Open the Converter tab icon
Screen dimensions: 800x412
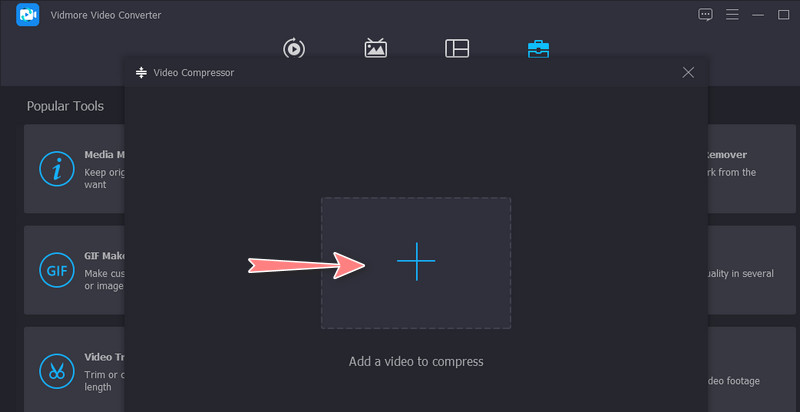(294, 49)
